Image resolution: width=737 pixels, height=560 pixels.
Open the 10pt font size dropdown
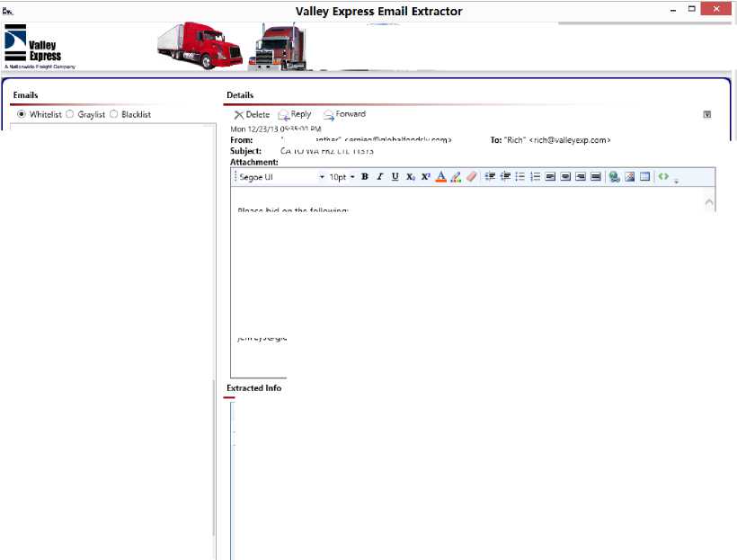click(352, 177)
